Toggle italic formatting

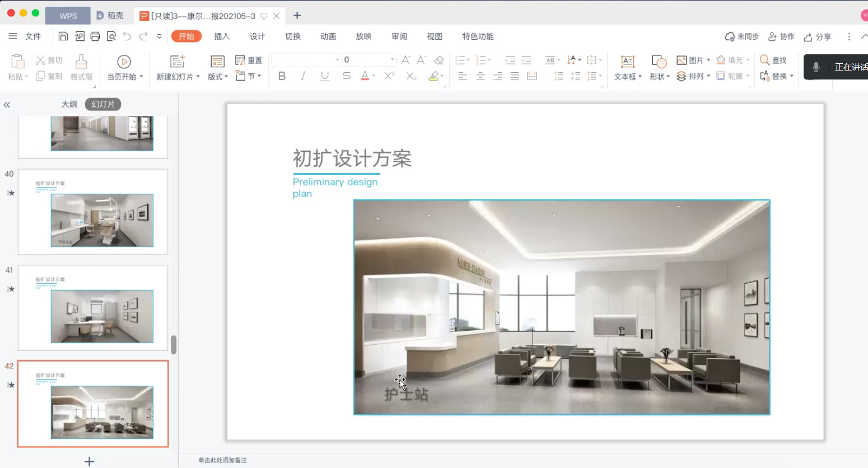point(303,76)
